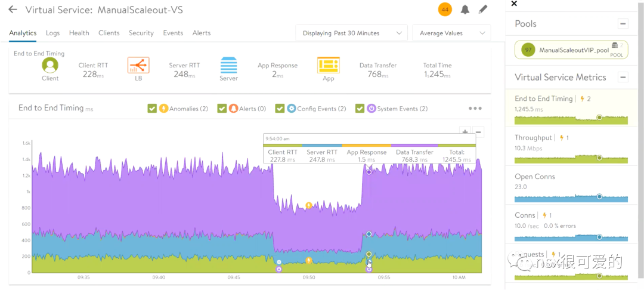Open the notifications bell icon
Screen dimensions: 644x290
click(x=465, y=10)
